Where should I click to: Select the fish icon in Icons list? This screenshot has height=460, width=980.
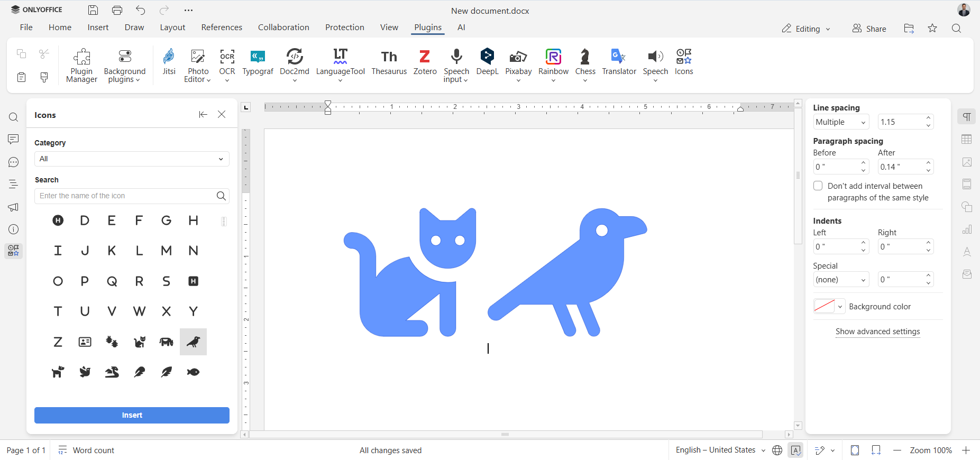click(x=193, y=372)
